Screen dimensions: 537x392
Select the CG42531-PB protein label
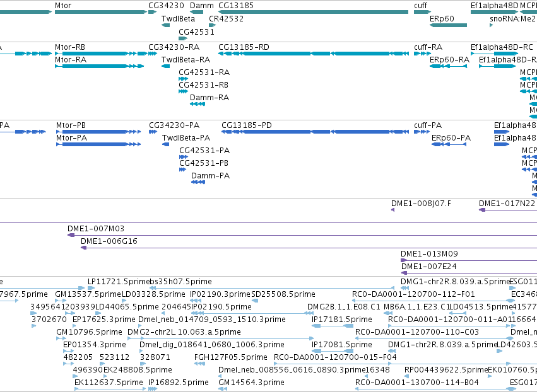204,163
